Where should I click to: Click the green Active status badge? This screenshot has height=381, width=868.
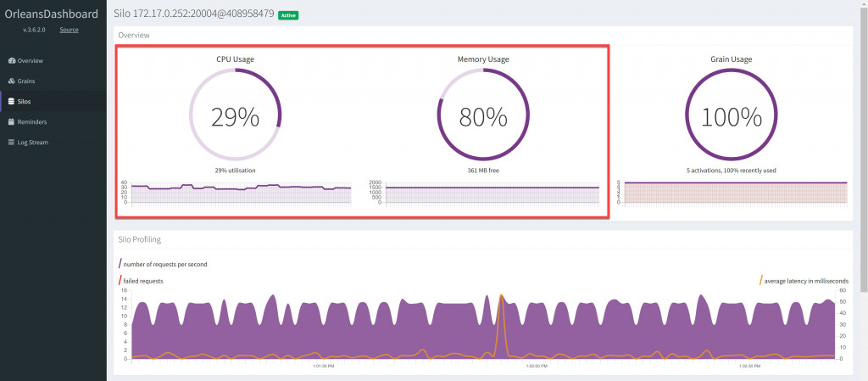[288, 15]
